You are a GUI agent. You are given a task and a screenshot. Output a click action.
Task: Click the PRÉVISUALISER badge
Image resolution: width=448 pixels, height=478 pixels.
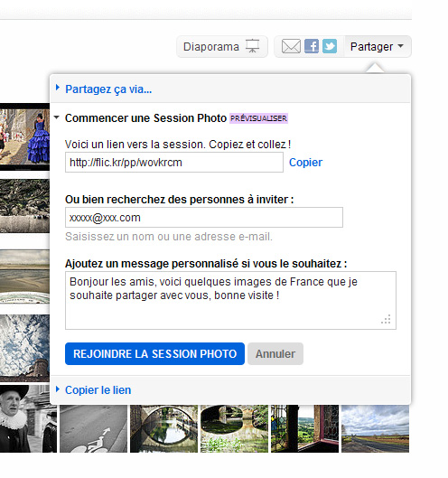258,118
